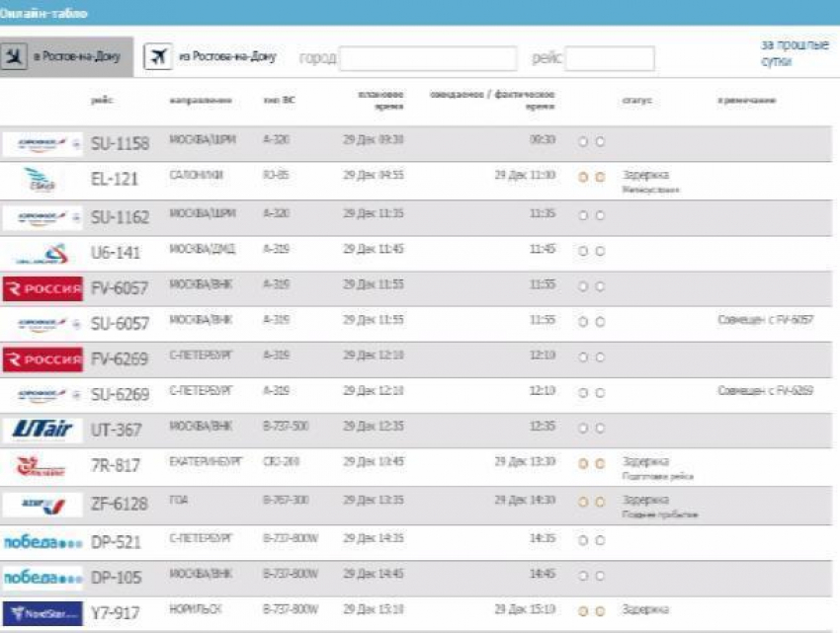Switch to arrivals tab в Ростов-на-Дону

coord(65,57)
